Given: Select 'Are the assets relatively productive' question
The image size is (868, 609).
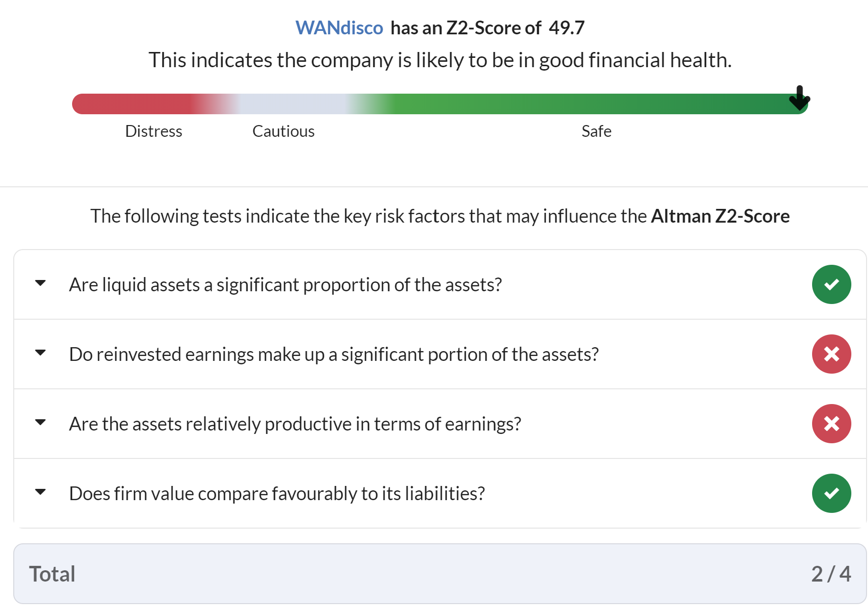Looking at the screenshot, I should pos(295,424).
